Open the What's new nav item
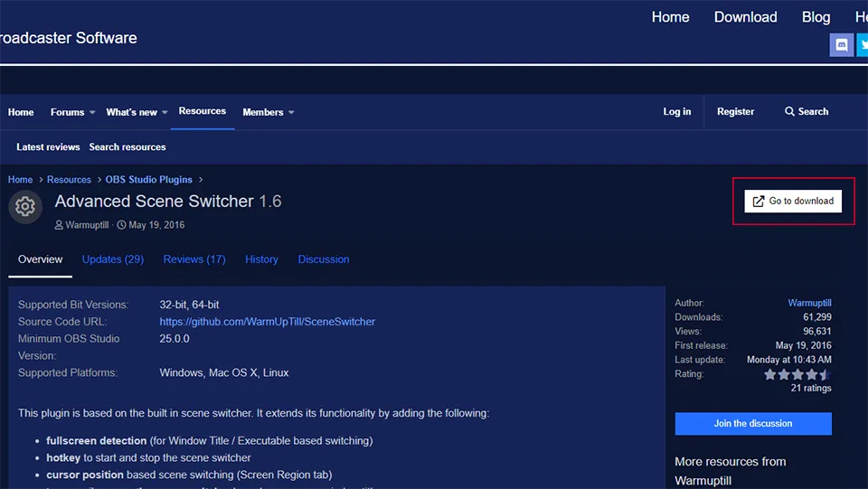 132,112
